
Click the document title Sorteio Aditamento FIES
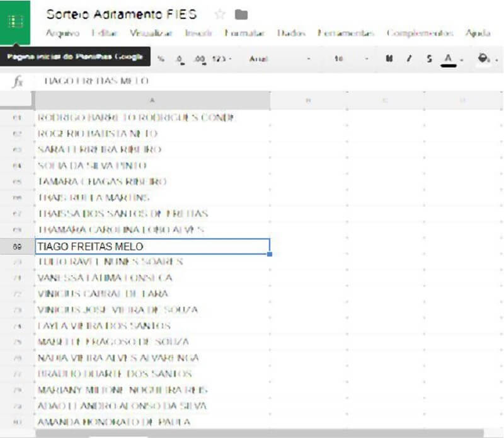(x=122, y=14)
